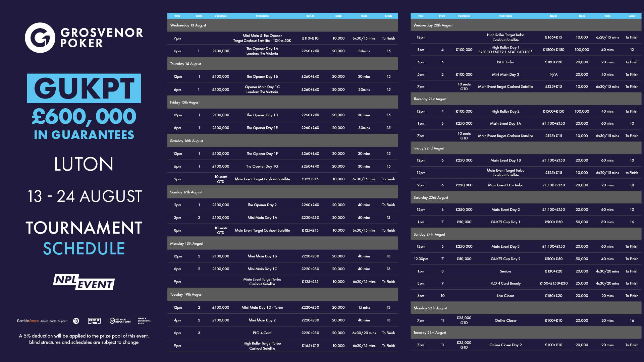The image size is (644, 362).
Task: Click the PLO 4 Card Bounty event name
Action: 505,284
